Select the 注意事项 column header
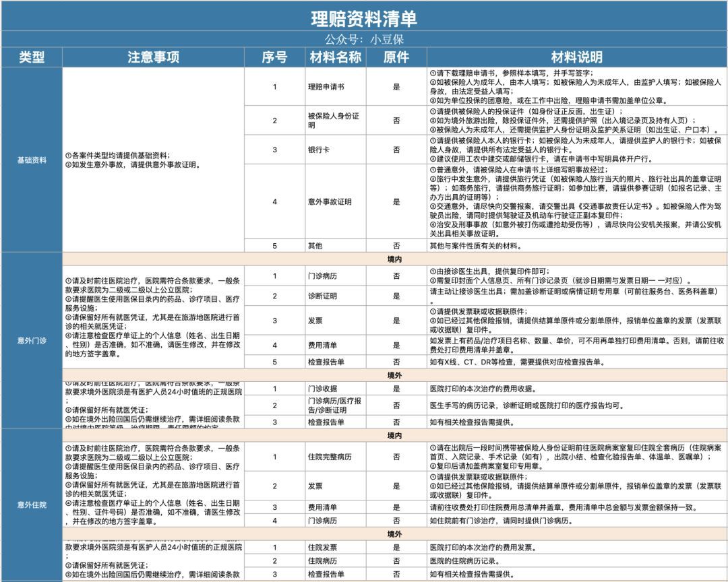This screenshot has width=728, height=582. click(154, 57)
